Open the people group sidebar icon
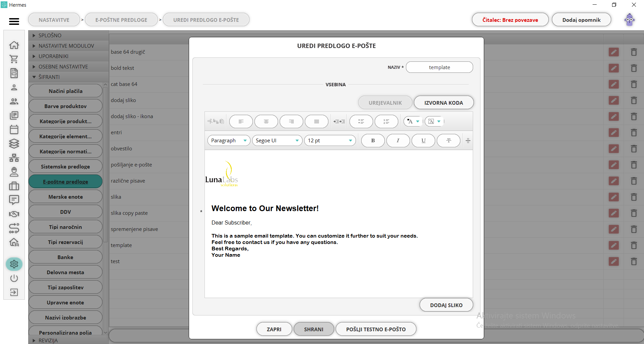This screenshot has height=344, width=644. [14, 101]
